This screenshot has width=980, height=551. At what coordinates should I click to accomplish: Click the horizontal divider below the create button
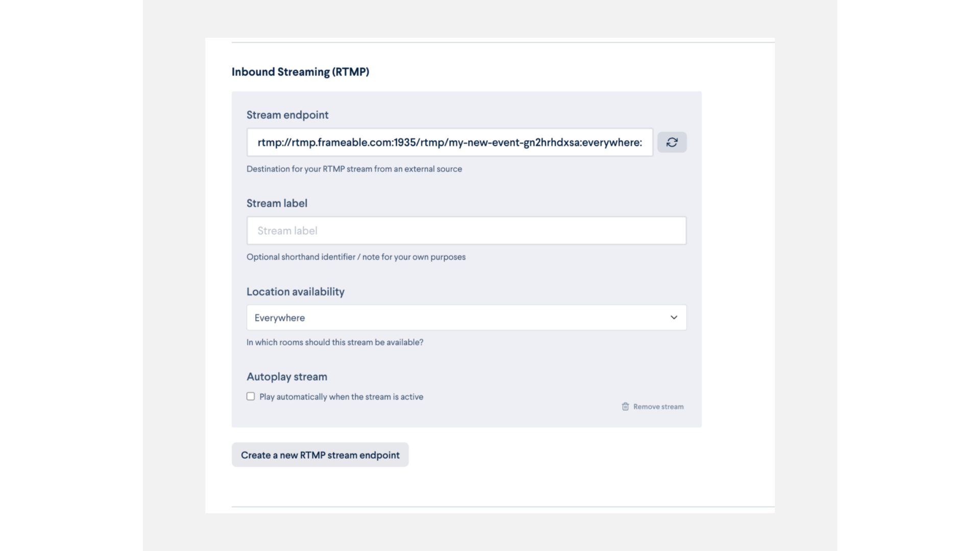tap(503, 507)
